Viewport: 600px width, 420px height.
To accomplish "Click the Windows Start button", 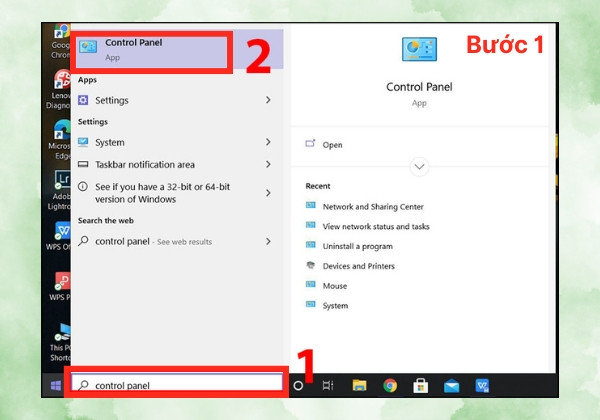I will [56, 386].
